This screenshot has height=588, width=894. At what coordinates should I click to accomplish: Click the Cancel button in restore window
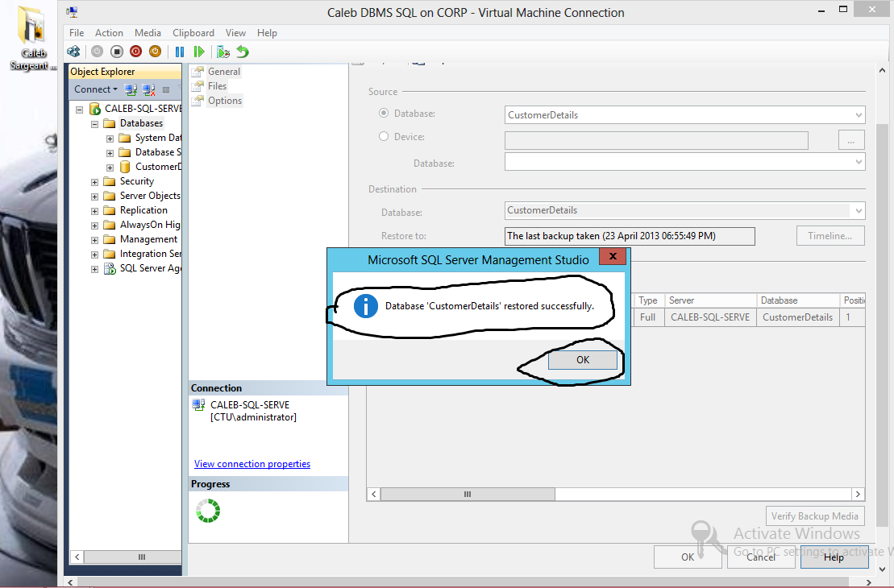pyautogui.click(x=761, y=557)
